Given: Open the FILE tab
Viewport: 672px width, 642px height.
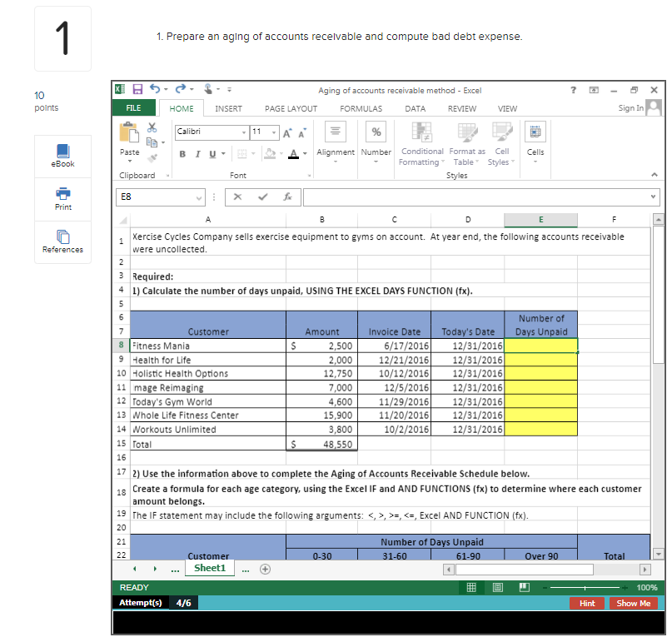Looking at the screenshot, I should (x=134, y=108).
